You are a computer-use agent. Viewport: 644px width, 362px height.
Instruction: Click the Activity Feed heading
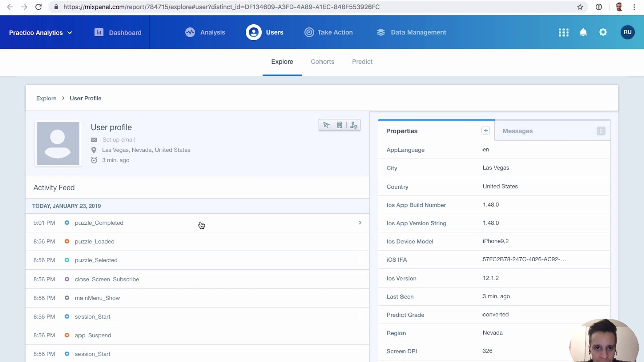tap(54, 188)
